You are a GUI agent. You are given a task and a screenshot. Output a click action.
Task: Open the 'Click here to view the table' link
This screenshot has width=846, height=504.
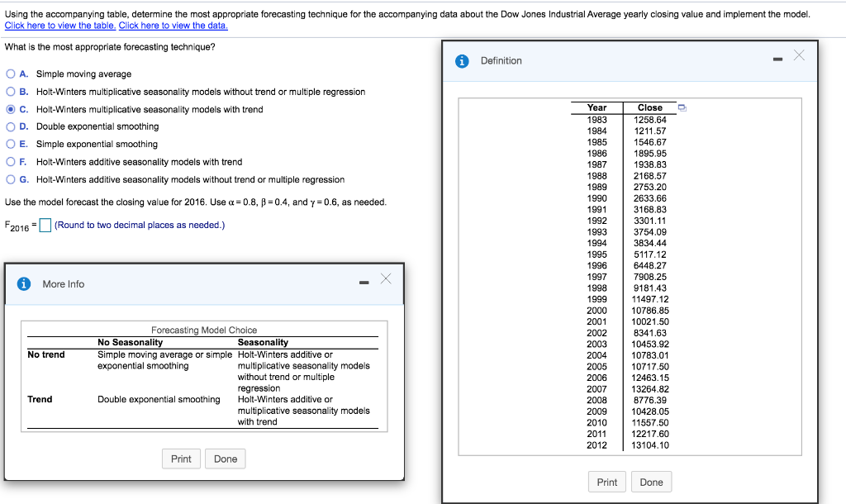(x=60, y=26)
